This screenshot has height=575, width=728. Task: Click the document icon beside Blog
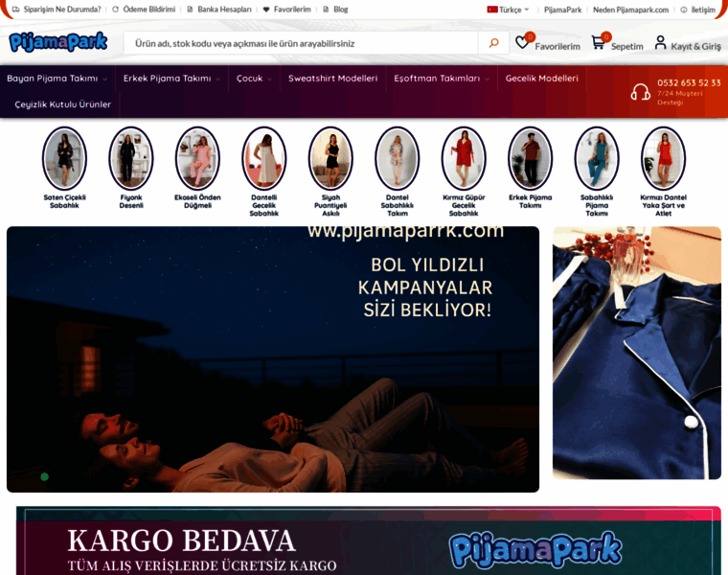click(326, 10)
